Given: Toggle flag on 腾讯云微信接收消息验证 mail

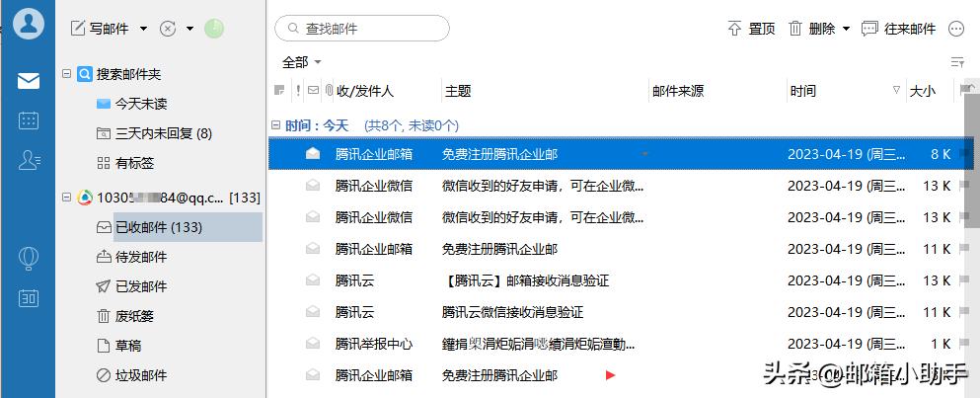Looking at the screenshot, I should [x=964, y=312].
